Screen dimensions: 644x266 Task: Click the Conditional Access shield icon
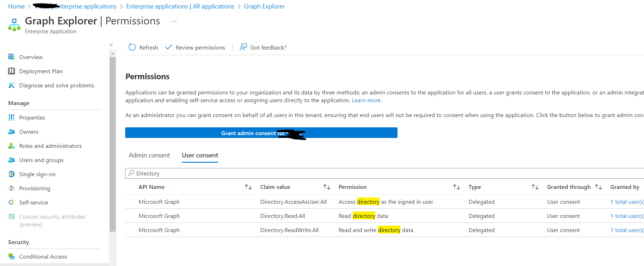coord(12,256)
